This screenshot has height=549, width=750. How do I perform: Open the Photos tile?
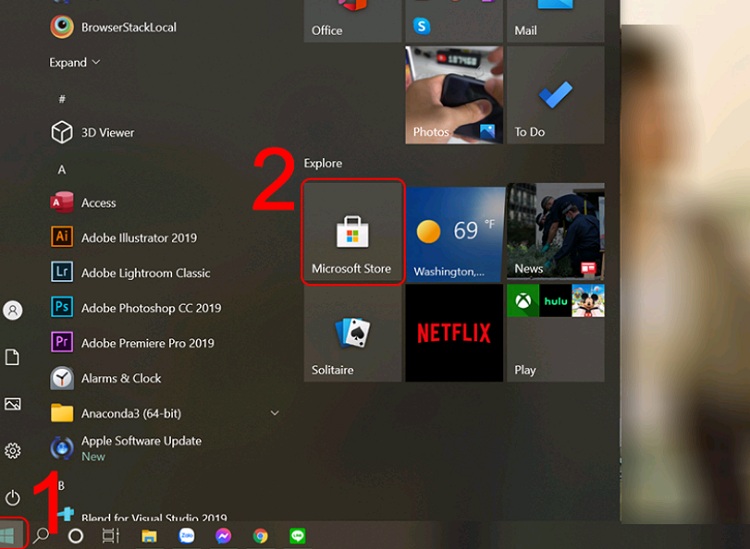454,95
